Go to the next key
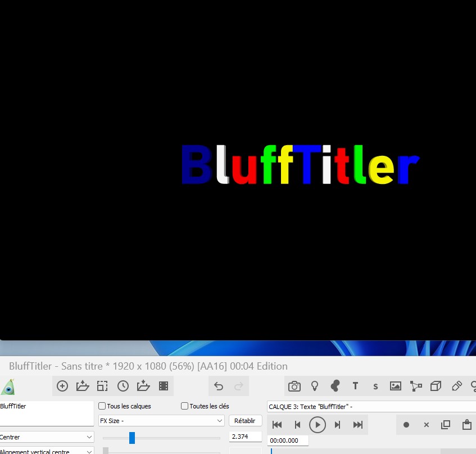This screenshot has width=476, height=454. pyautogui.click(x=337, y=425)
